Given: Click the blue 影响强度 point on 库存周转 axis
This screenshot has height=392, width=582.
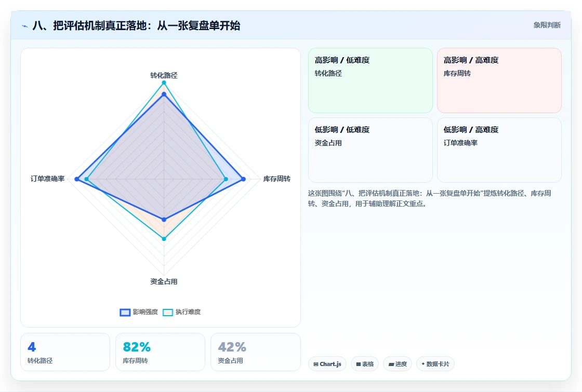Looking at the screenshot, I should point(243,179).
